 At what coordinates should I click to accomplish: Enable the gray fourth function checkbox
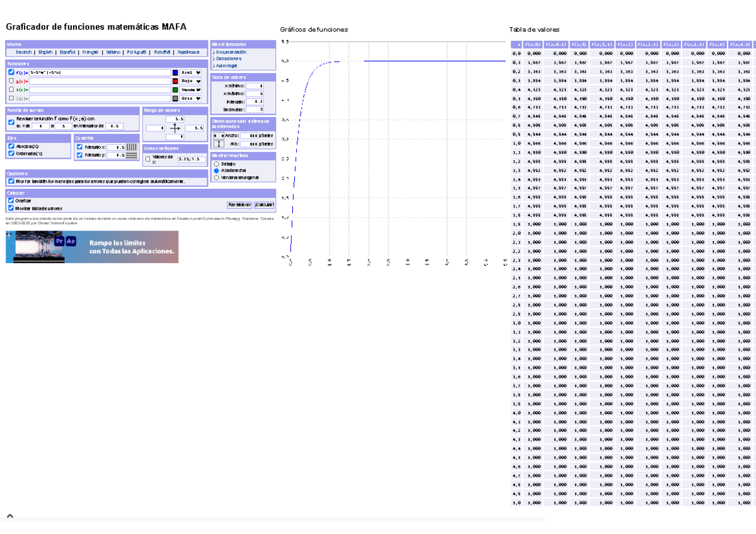coord(11,98)
